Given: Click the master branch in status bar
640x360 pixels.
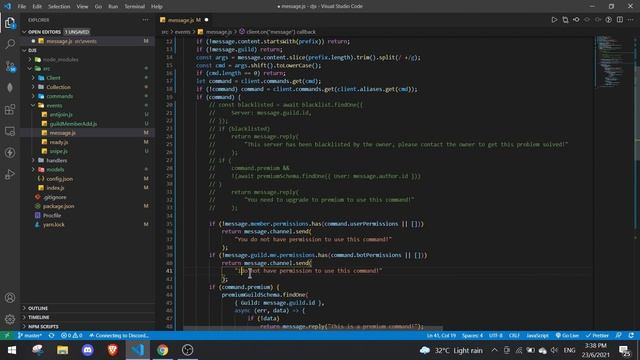Looking at the screenshot, I should [x=30, y=336].
